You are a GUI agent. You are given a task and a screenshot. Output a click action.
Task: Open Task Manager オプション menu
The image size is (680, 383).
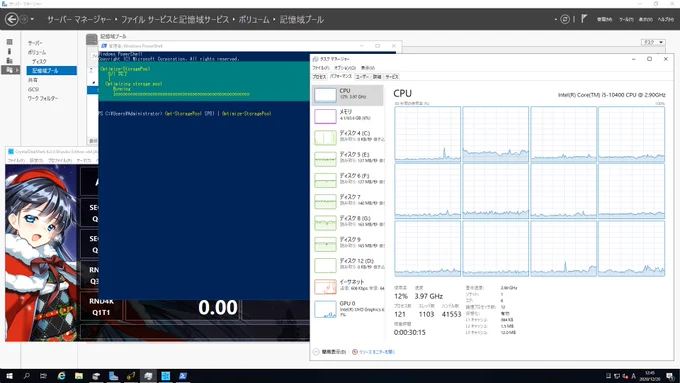tap(345, 68)
